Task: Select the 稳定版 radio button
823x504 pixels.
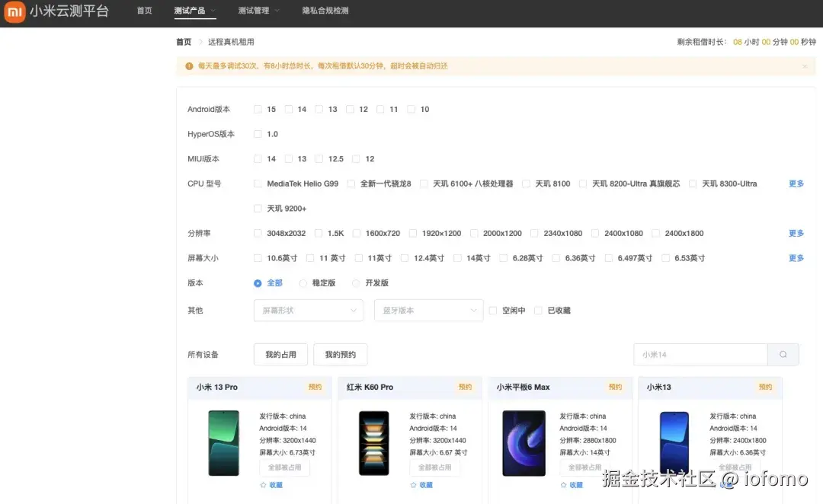Action: tap(303, 282)
